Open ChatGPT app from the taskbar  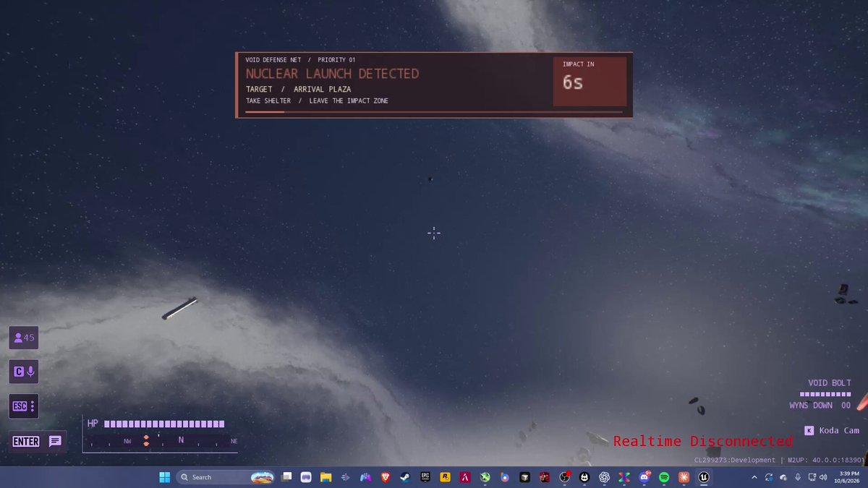[604, 477]
